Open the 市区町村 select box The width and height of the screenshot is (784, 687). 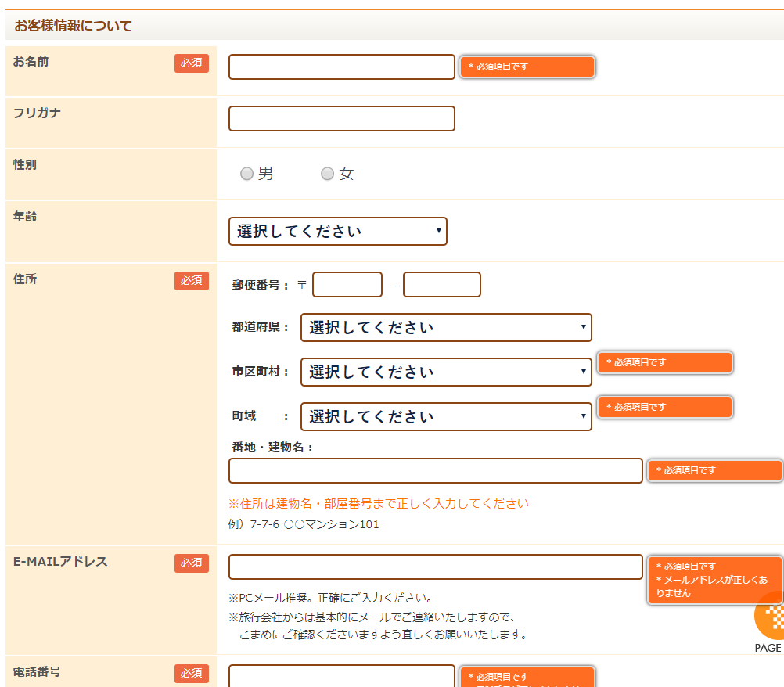point(446,372)
